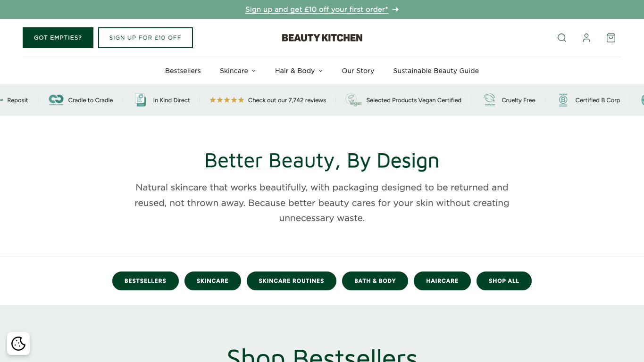Click the Vegan certified logo icon
Screen dimensions: 644x362
pos(353,100)
